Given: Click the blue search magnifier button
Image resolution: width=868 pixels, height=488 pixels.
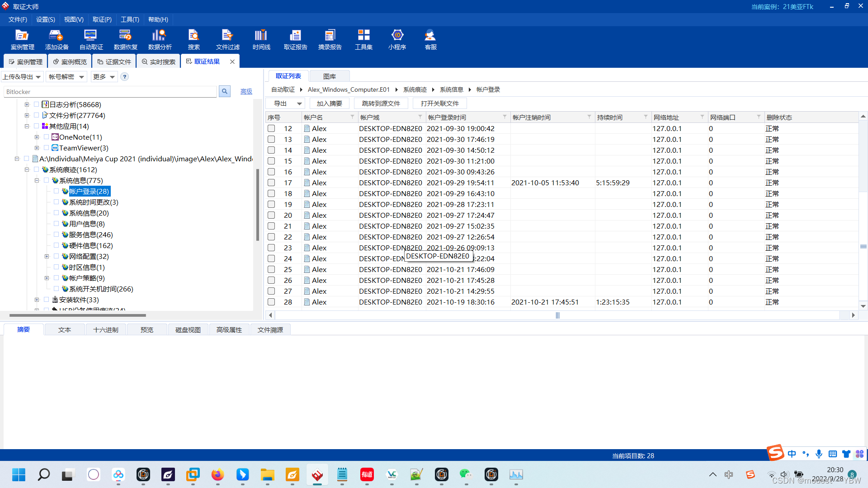Looking at the screenshot, I should pos(224,92).
